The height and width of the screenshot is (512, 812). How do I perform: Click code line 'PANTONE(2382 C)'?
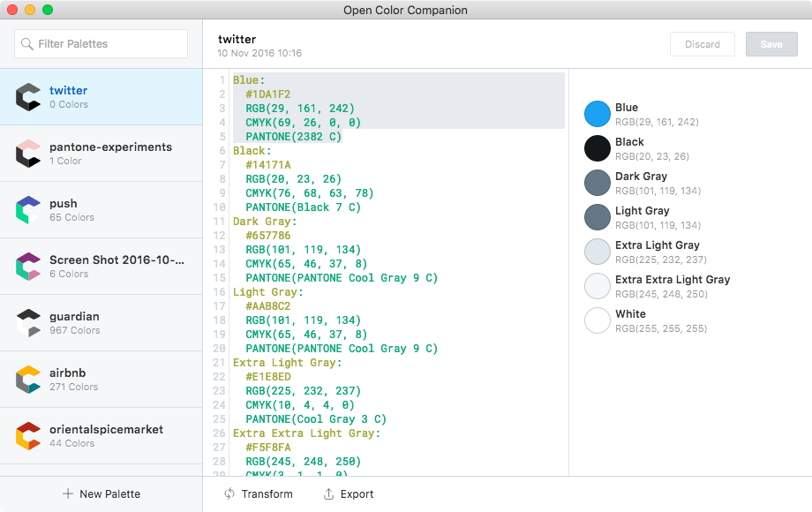click(x=294, y=137)
